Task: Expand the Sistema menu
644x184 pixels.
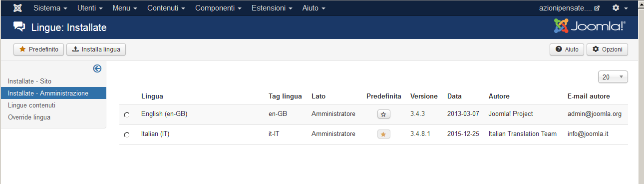Action: click(x=50, y=8)
